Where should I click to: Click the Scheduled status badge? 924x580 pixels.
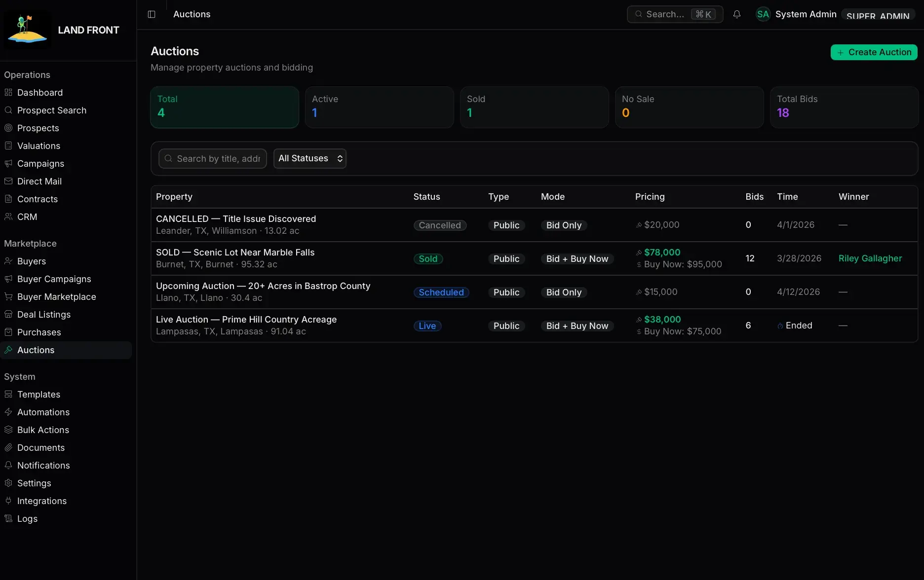tap(441, 292)
